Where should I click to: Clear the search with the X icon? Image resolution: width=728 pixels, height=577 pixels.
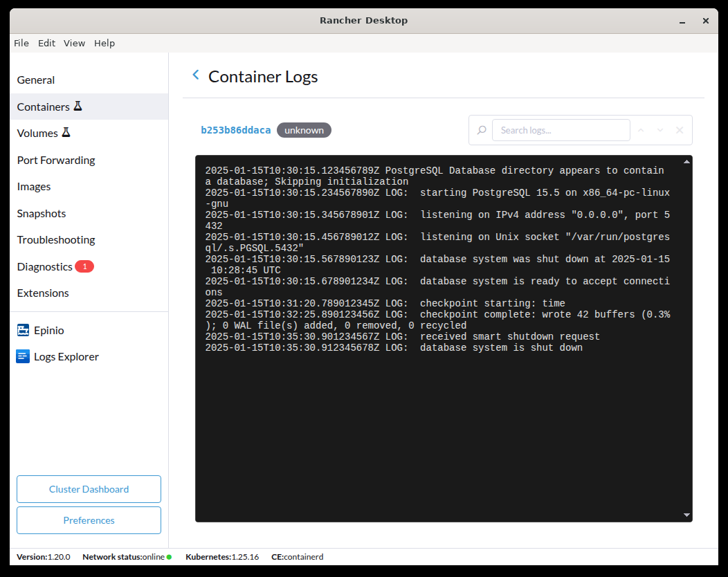(x=679, y=130)
